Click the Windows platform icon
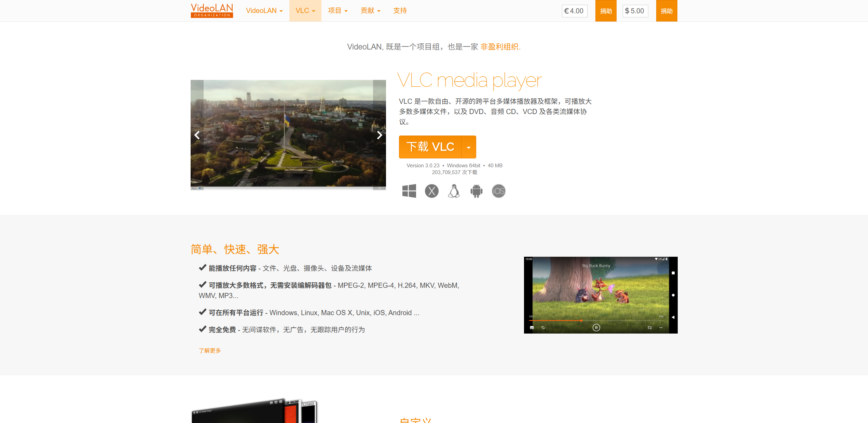This screenshot has width=868, height=423. click(x=409, y=191)
